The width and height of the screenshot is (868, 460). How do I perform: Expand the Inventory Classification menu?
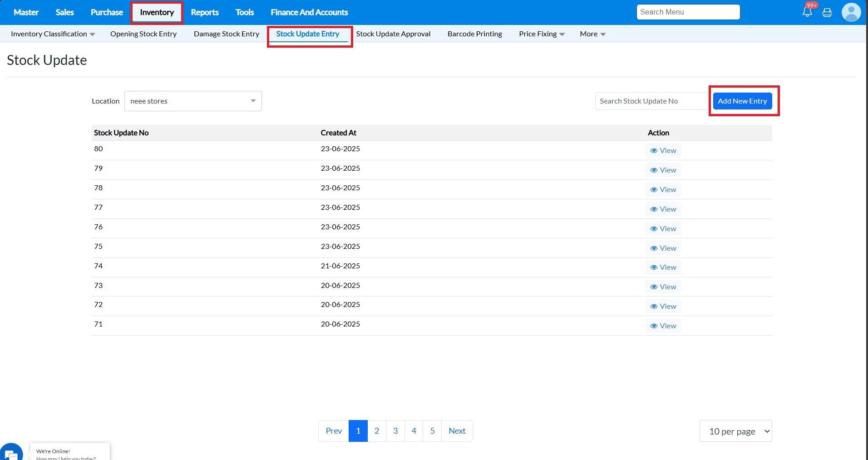coord(53,34)
